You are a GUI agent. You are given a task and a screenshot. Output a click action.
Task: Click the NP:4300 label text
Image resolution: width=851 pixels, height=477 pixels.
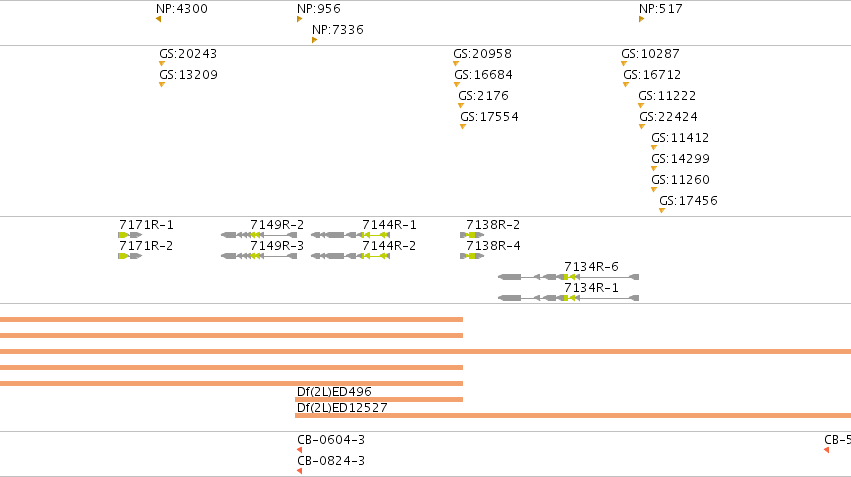click(182, 9)
